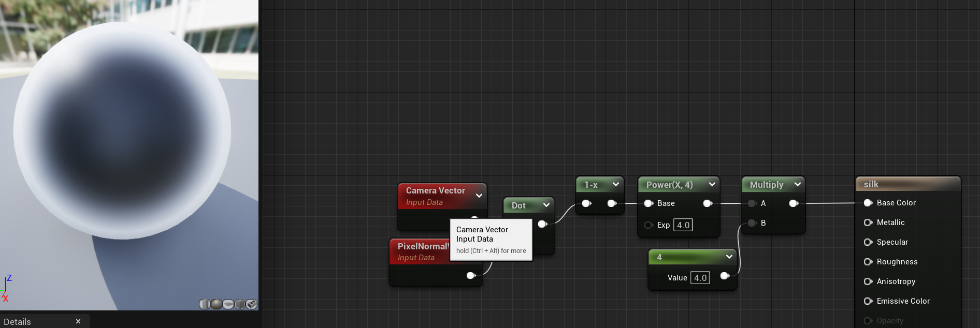
Task: Select the cube preview mesh icon
Action: (x=240, y=304)
